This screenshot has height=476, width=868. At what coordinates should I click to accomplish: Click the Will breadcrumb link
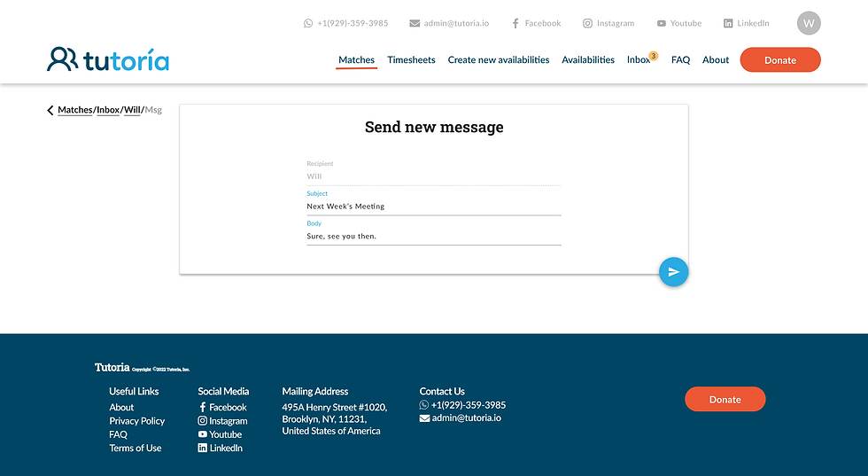[x=132, y=110]
